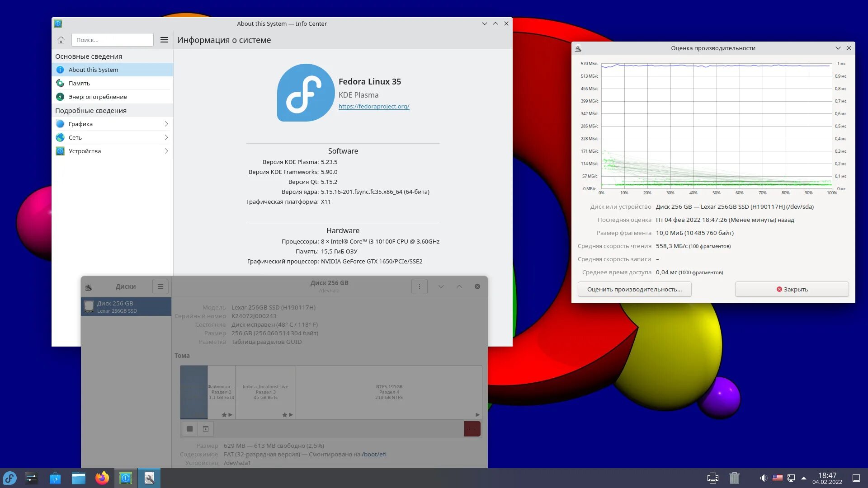Click the 558,3 МБ/с read speed value
The width and height of the screenshot is (868, 488).
pos(671,246)
